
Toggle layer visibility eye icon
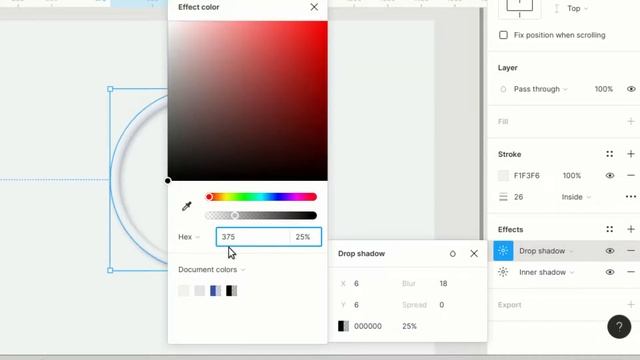631,89
